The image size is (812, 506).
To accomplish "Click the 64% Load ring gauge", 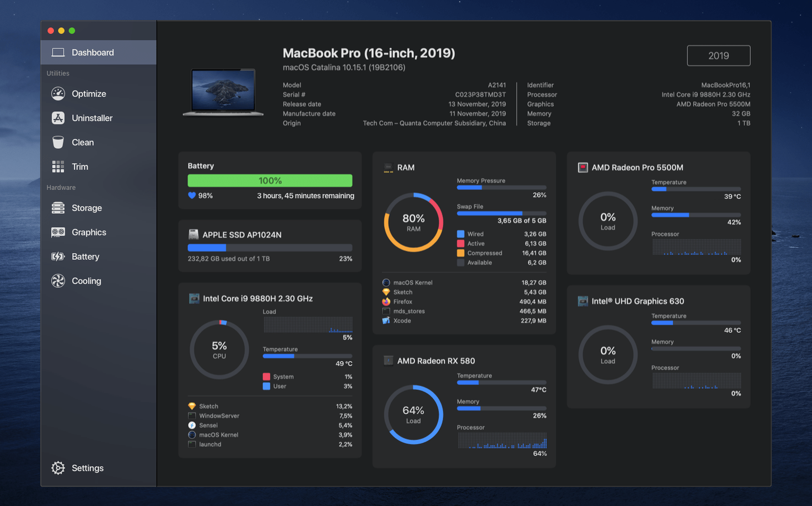I will click(413, 414).
